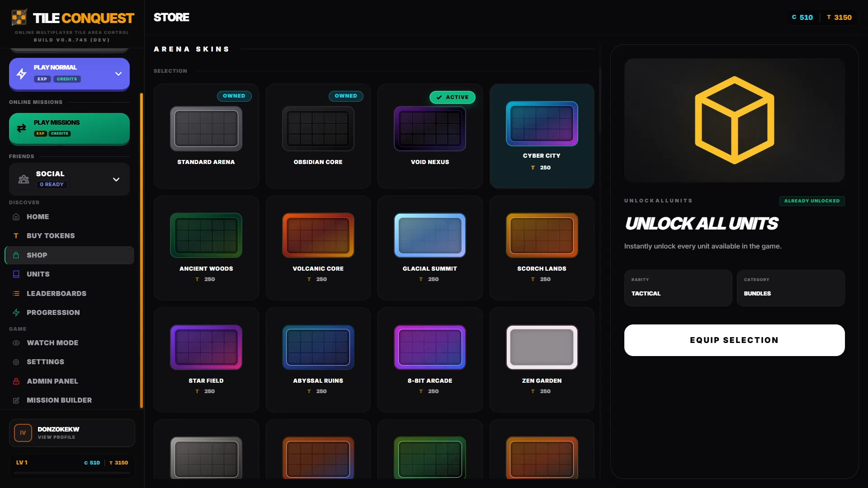
Task: Select the Shop menu item
Action: point(70,255)
